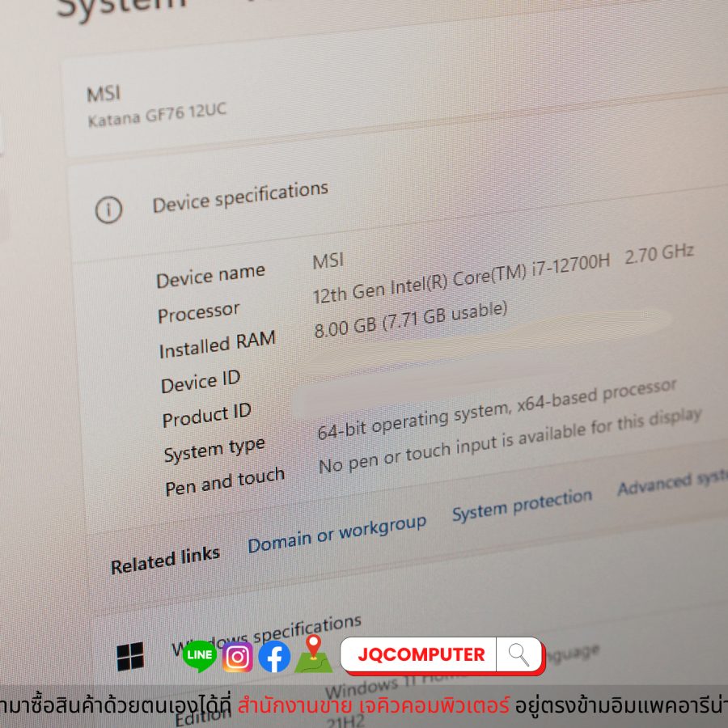
Task: Open the Domain or workgroup link
Action: click(337, 534)
